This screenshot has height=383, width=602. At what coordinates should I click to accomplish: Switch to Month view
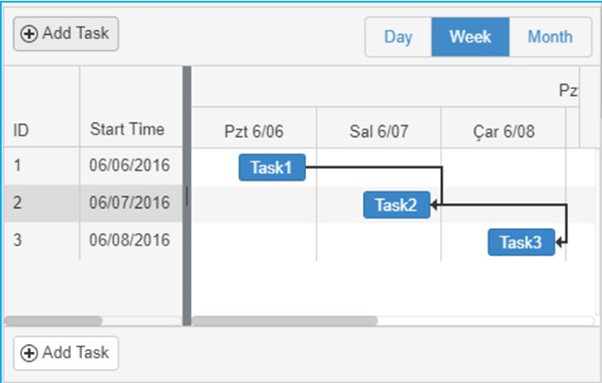[550, 37]
